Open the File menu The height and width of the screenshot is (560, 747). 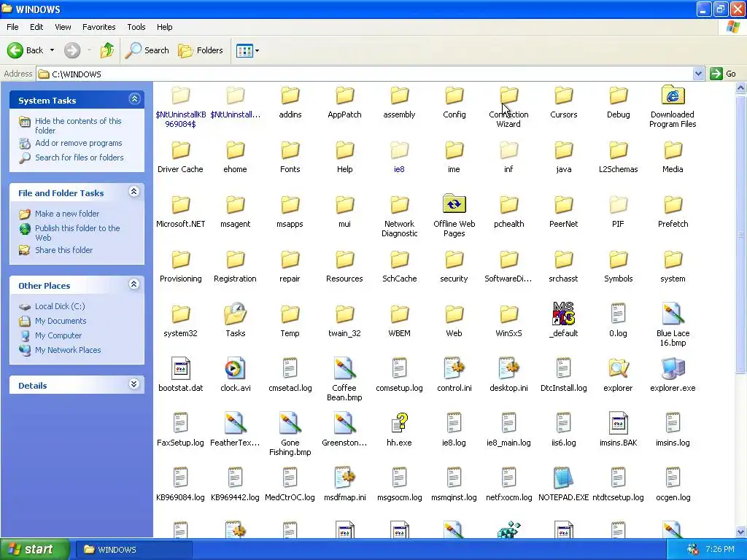pos(13,27)
